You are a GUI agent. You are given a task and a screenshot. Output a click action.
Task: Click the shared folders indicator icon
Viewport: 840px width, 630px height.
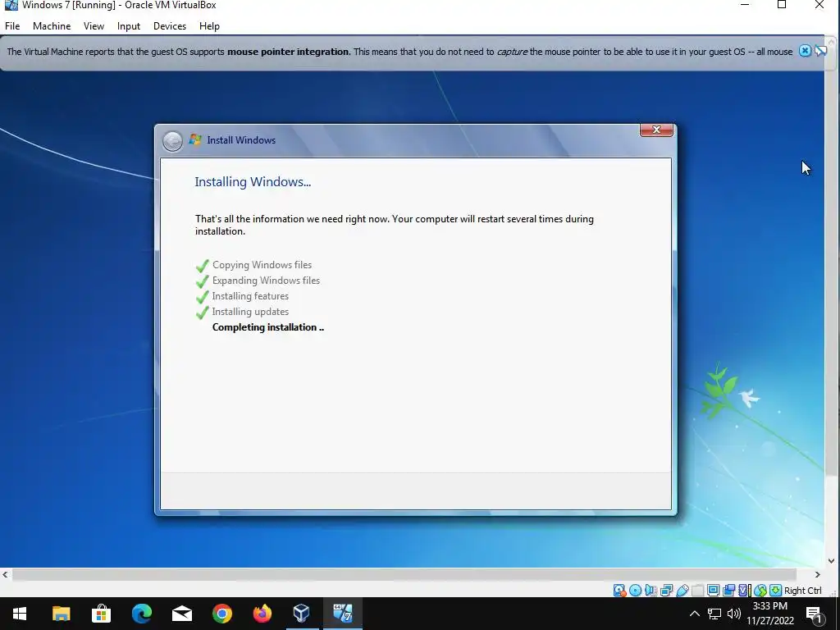(x=697, y=591)
